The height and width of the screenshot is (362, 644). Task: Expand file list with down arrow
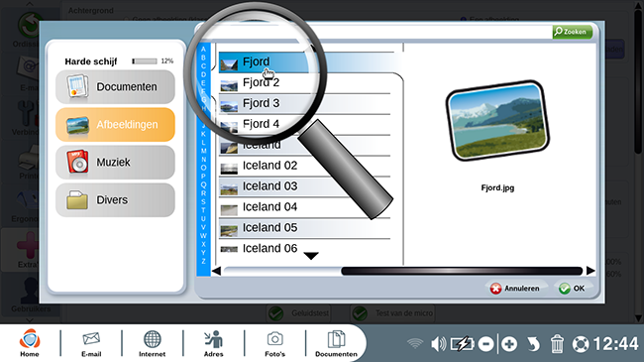311,256
